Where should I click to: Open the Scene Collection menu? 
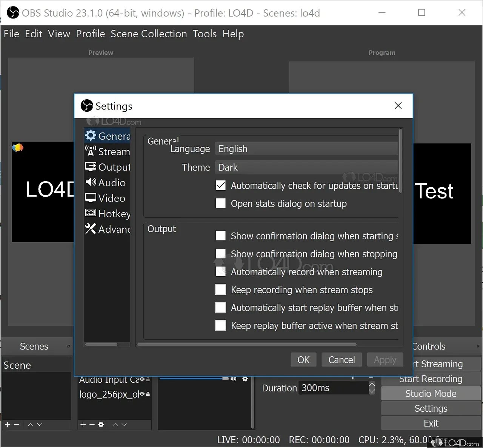(x=149, y=34)
